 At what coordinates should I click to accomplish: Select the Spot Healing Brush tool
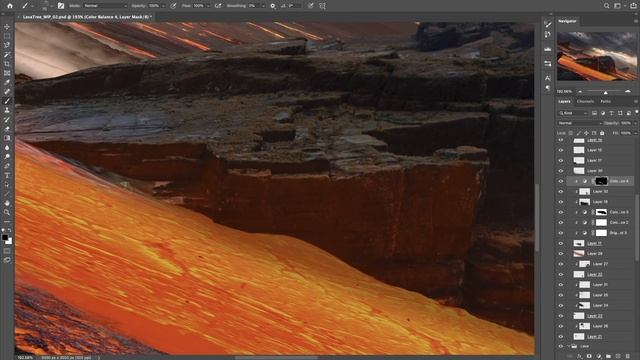coord(7,92)
